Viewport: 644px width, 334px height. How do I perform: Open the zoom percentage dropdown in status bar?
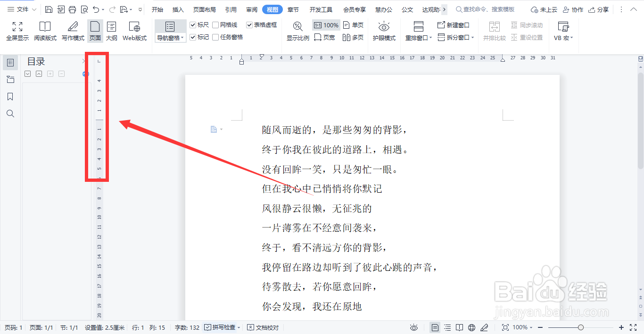(x=522, y=327)
